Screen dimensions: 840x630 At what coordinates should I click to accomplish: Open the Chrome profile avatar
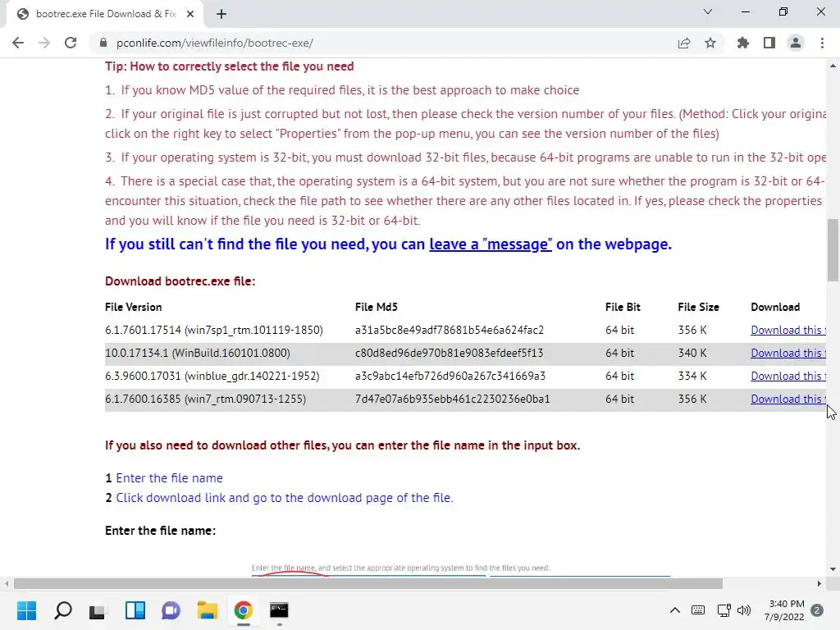(796, 43)
